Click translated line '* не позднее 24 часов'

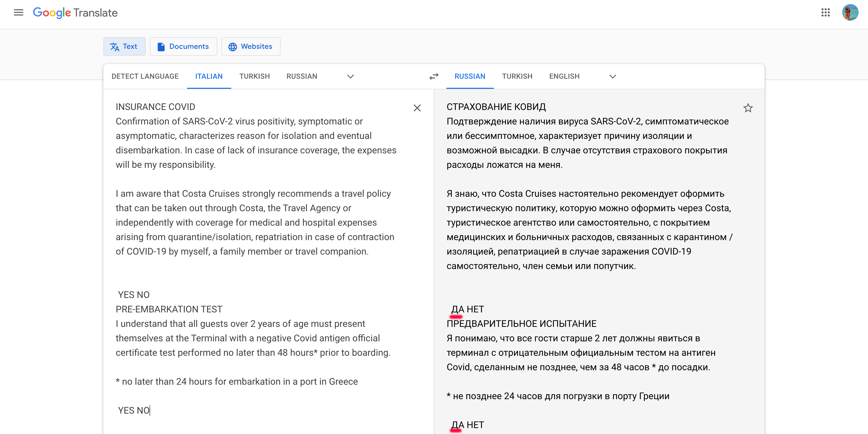coord(558,396)
